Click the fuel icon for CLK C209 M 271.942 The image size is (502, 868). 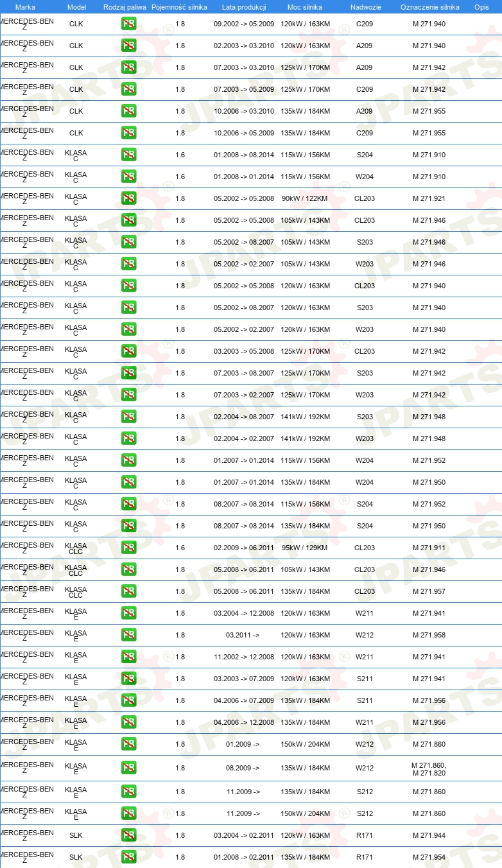(128, 89)
